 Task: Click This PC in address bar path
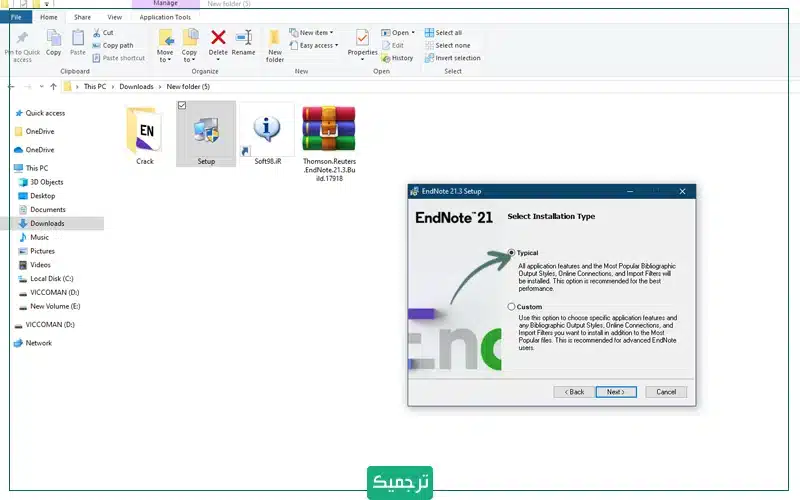[95, 87]
